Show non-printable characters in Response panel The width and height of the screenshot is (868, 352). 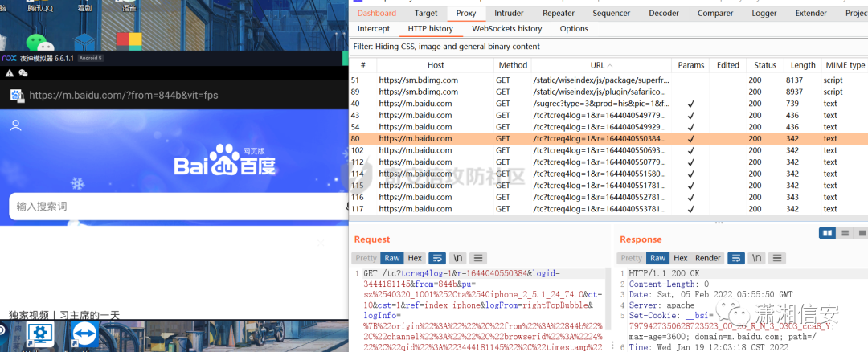tap(756, 258)
